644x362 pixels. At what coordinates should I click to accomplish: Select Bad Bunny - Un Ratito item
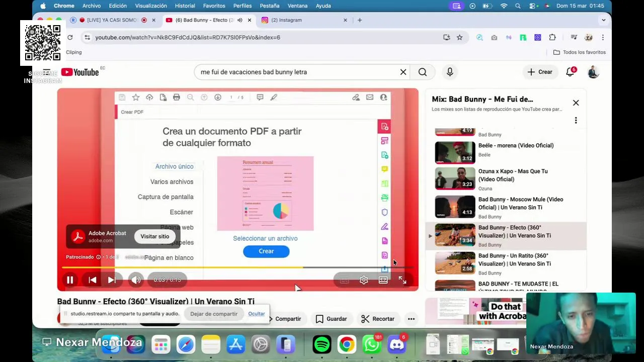click(506, 263)
